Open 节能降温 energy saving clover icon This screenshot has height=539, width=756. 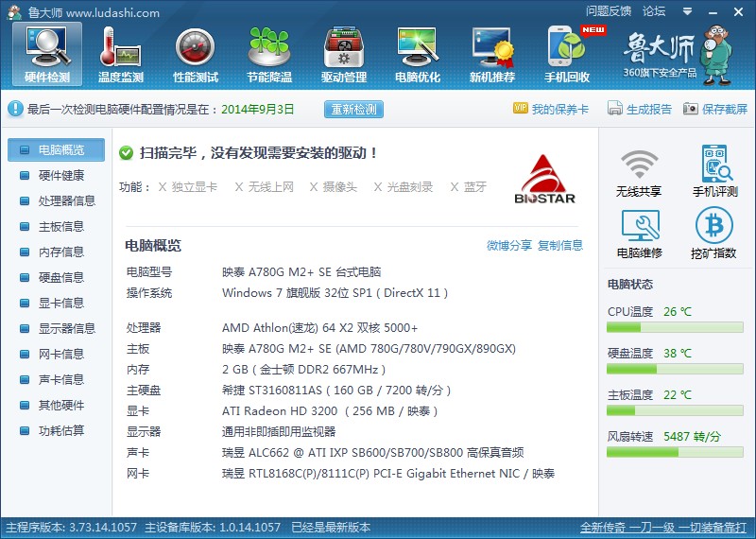(269, 53)
